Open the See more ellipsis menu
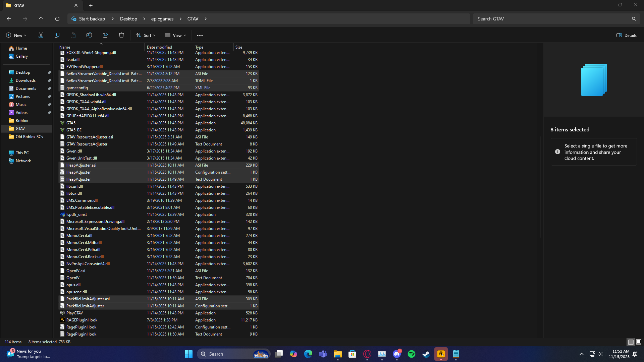This screenshot has width=644, height=362. 200,35
